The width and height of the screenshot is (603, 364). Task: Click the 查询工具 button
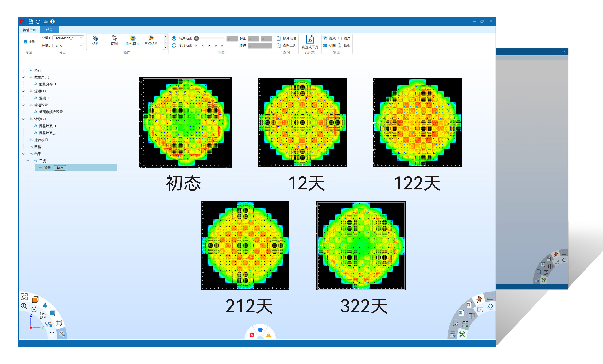(x=287, y=45)
